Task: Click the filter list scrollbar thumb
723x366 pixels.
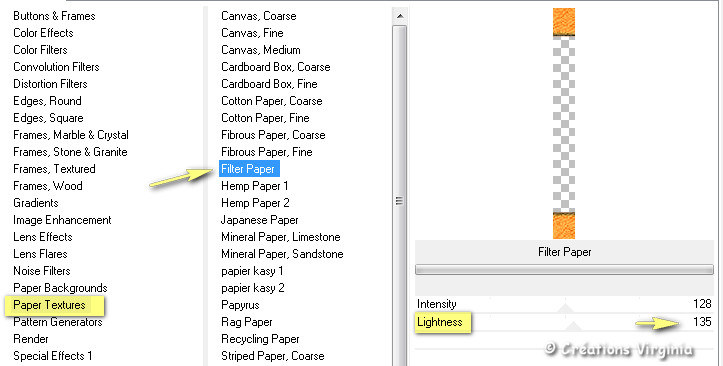Action: (400, 196)
